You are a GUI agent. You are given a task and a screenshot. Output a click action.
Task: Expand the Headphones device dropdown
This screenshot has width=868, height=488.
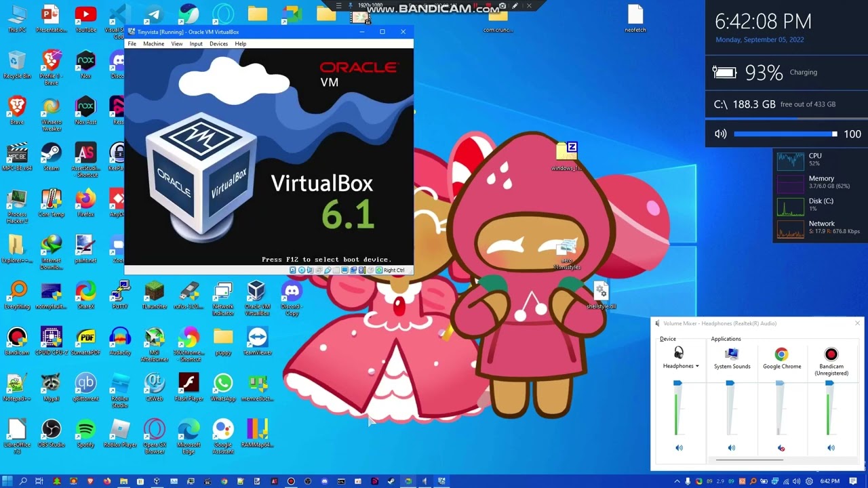click(697, 366)
